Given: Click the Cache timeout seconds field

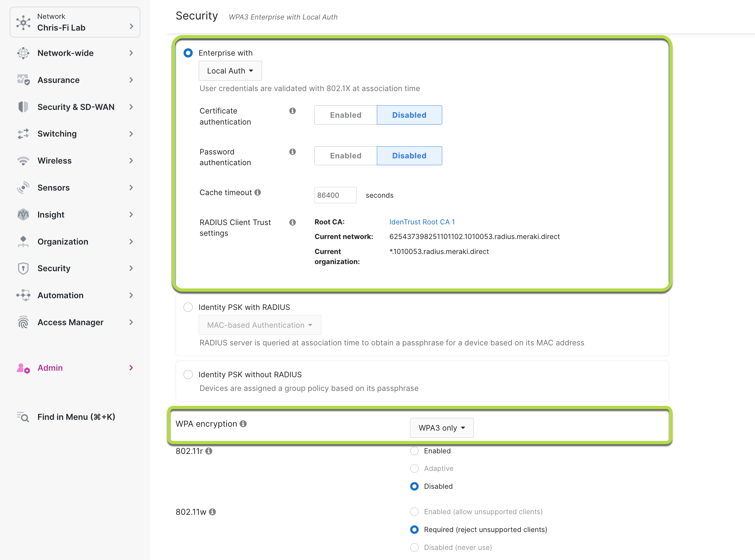Looking at the screenshot, I should coord(335,195).
